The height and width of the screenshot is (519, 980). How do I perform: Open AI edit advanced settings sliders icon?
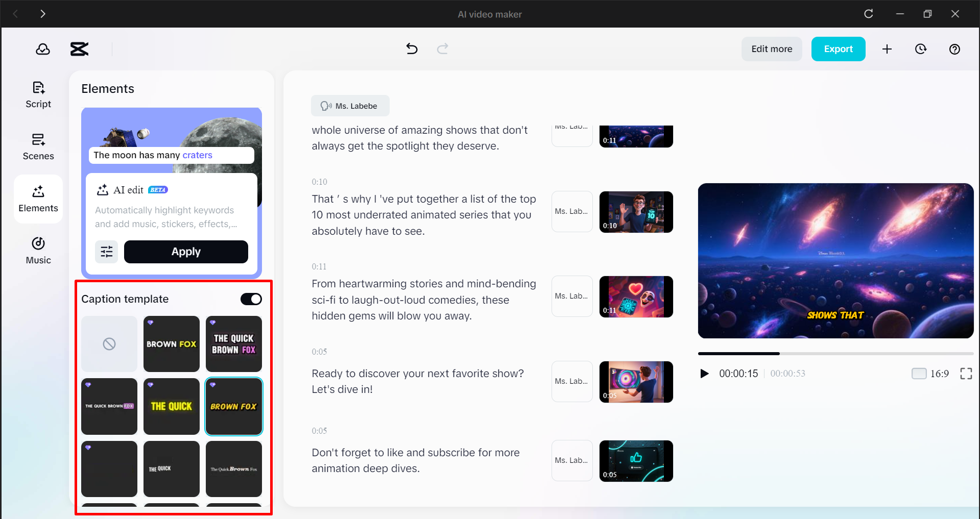pyautogui.click(x=107, y=252)
